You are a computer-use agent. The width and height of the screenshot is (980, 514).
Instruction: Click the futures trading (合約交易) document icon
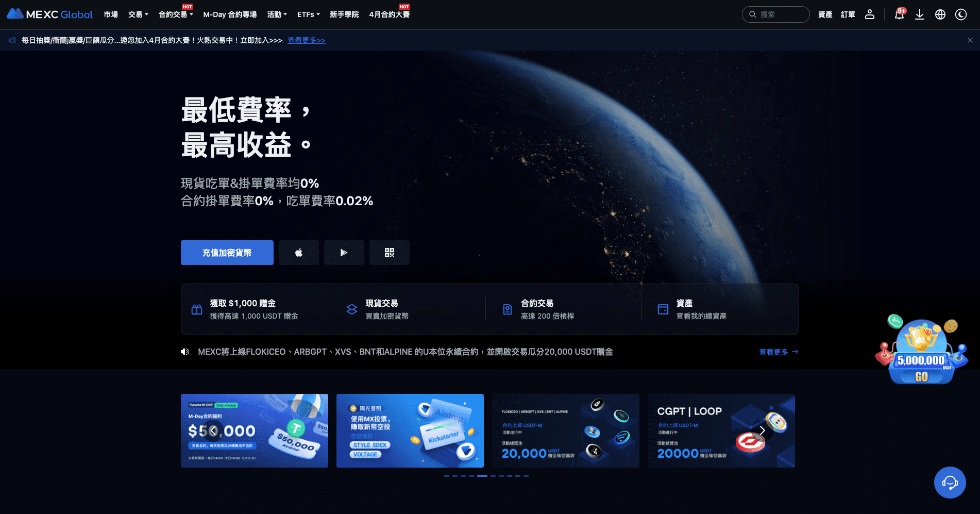508,309
